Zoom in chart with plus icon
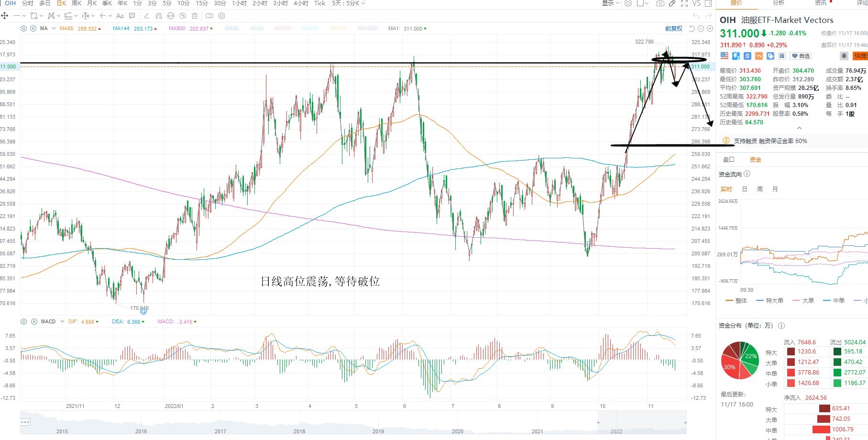 (x=710, y=29)
